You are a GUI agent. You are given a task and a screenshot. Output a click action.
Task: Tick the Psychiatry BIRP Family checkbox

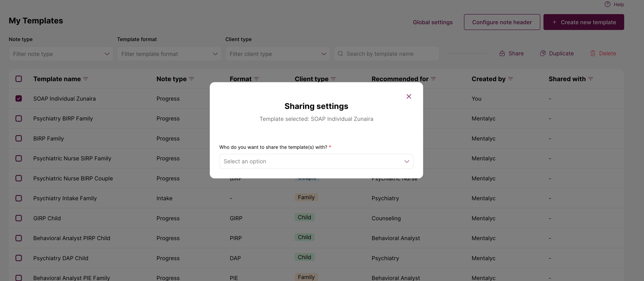pyautogui.click(x=19, y=119)
